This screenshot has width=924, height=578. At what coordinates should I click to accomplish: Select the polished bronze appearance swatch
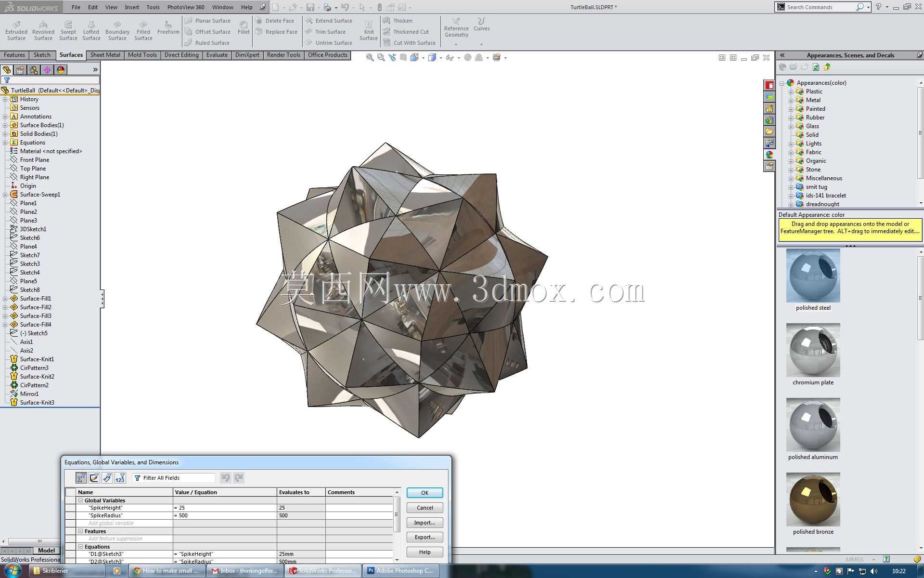point(813,499)
